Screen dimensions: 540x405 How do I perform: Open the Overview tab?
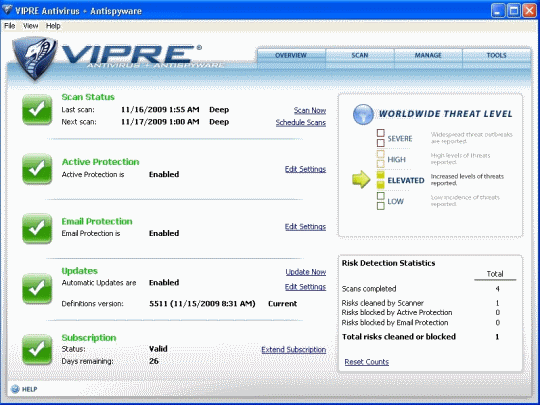point(291,55)
